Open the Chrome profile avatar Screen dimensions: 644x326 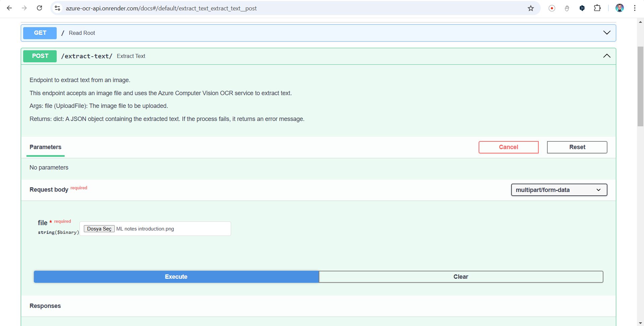tap(620, 8)
